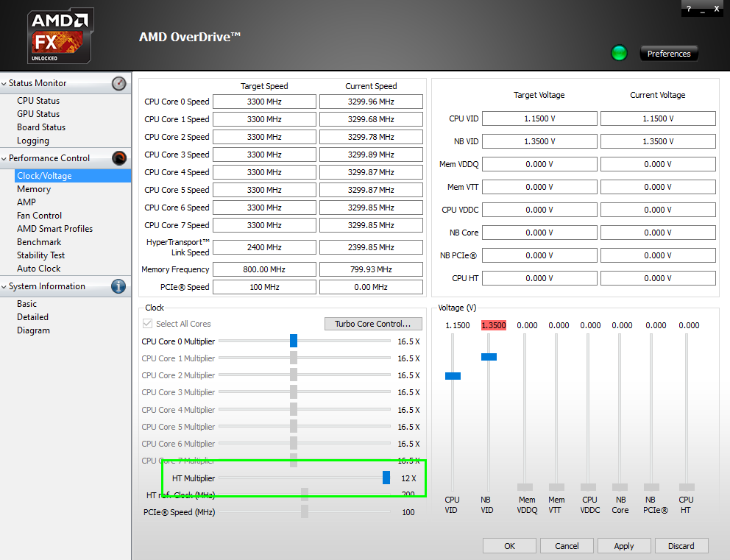Image resolution: width=730 pixels, height=560 pixels.
Task: Click NB PCIe Target Voltage field
Action: click(539, 255)
